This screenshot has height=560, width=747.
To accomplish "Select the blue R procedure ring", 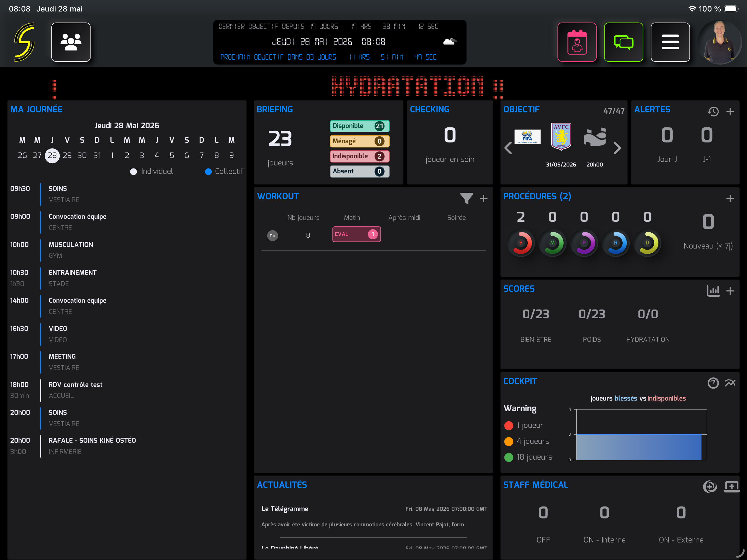I will point(616,243).
